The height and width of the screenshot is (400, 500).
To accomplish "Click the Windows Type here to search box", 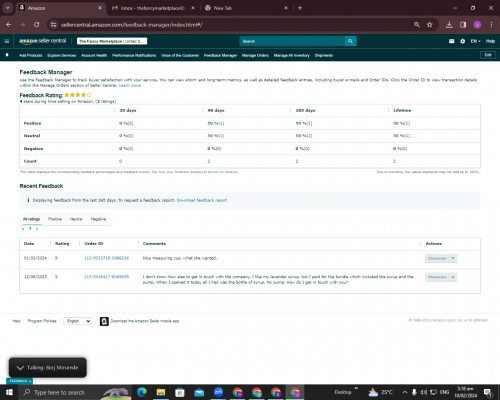I will click(75, 392).
